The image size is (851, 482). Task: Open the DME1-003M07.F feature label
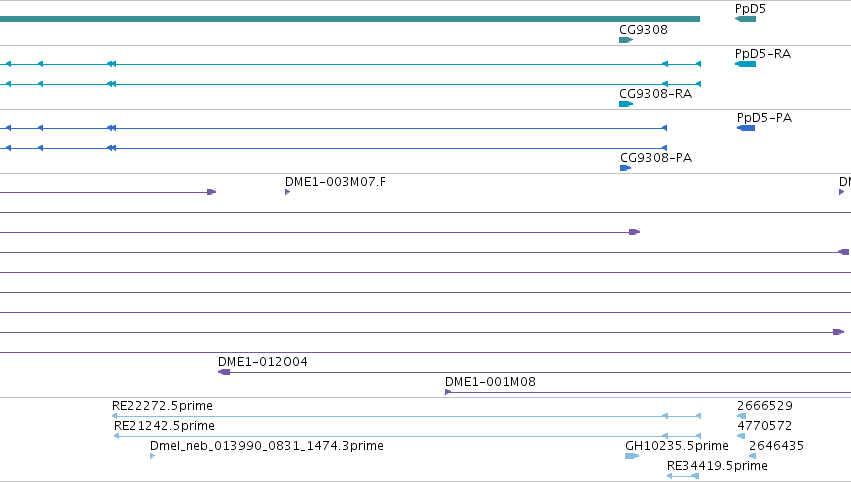[x=335, y=182]
